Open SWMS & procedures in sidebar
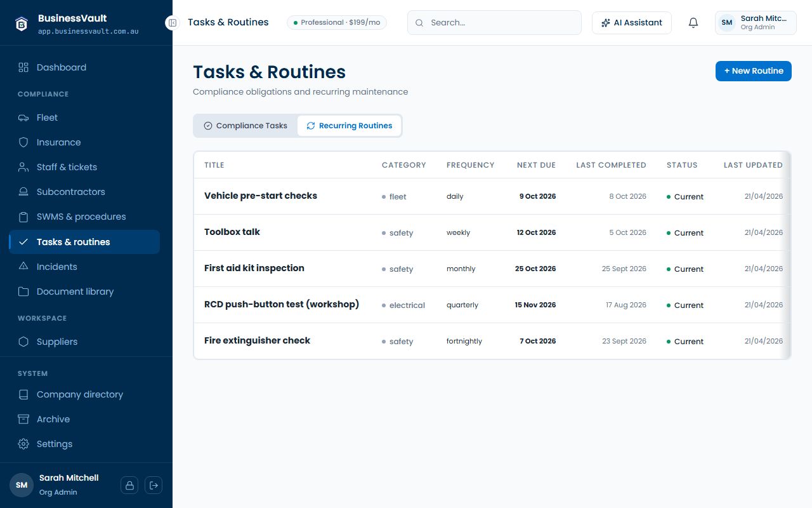Image resolution: width=812 pixels, height=508 pixels. pos(84,217)
